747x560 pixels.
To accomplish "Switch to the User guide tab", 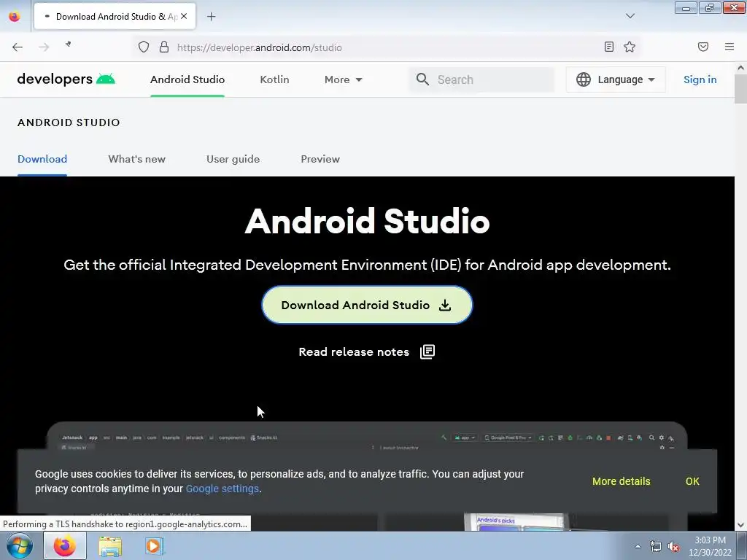I will (233, 159).
